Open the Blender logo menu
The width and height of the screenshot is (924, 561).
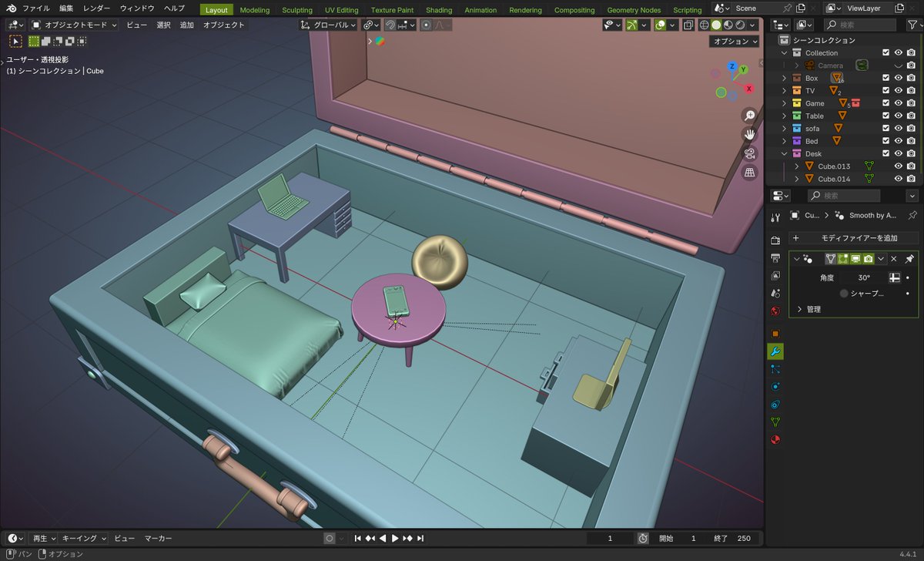pyautogui.click(x=10, y=8)
